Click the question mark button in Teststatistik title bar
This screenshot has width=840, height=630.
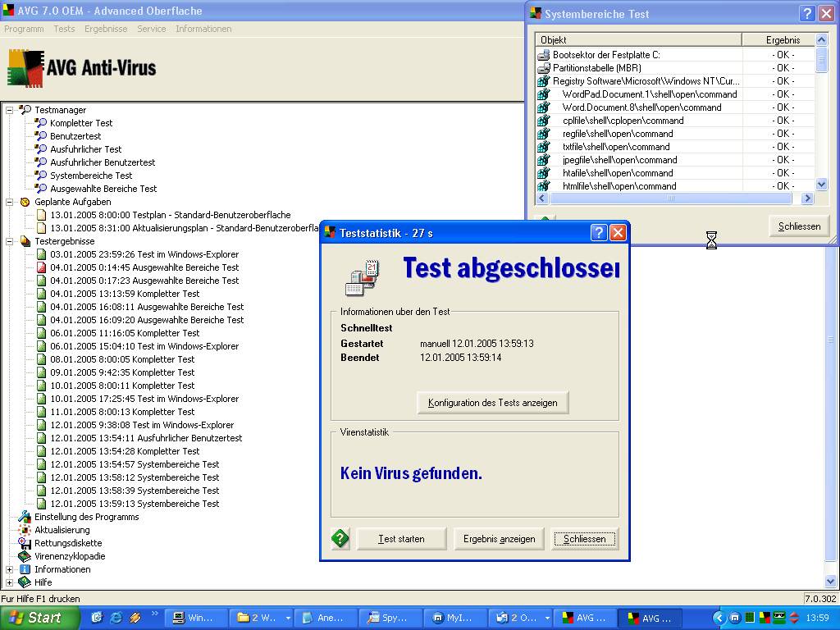click(599, 232)
